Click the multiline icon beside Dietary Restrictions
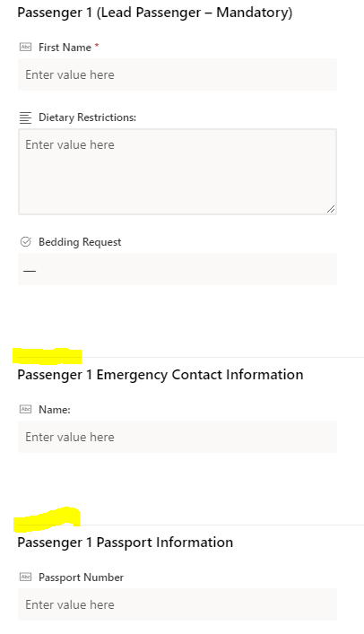Screen dimensions: 364x634 (x=25, y=117)
